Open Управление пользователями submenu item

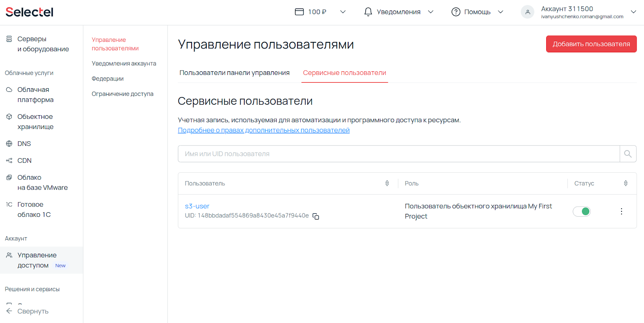115,44
